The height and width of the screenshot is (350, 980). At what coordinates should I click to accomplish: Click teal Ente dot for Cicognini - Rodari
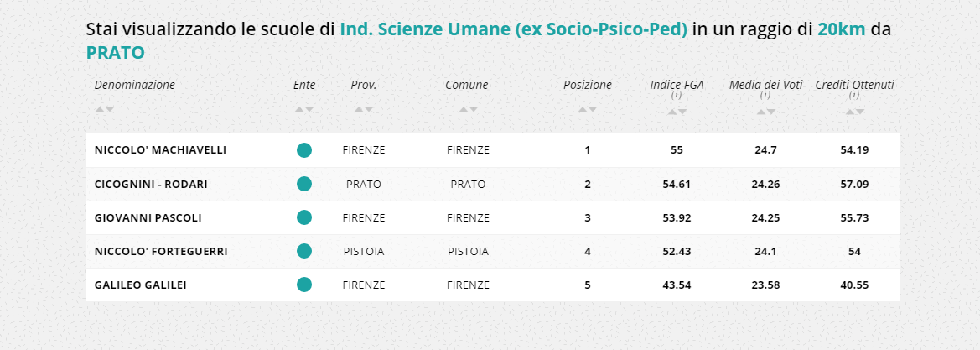[304, 184]
